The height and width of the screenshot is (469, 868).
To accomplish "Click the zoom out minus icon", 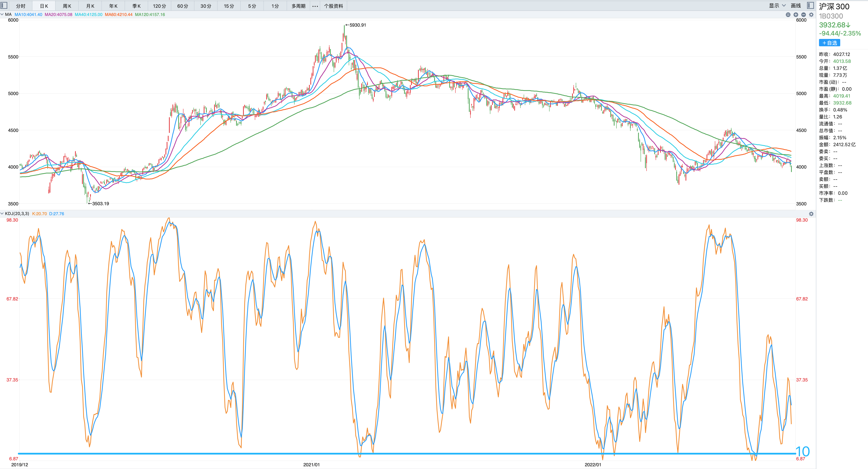I will (x=803, y=14).
